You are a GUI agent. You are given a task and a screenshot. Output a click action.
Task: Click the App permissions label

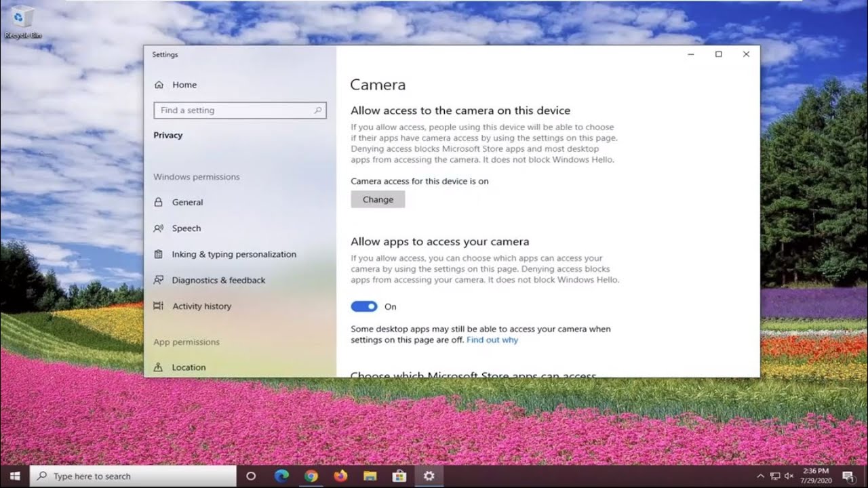(x=186, y=342)
